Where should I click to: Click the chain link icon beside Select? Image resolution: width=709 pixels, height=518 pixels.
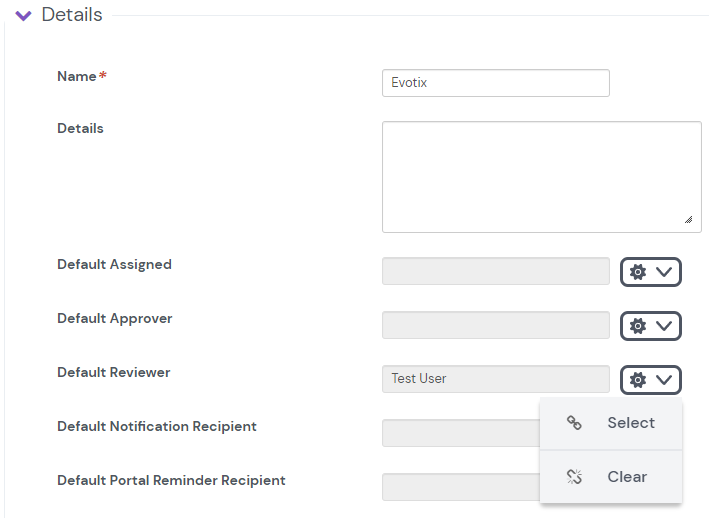(x=574, y=423)
